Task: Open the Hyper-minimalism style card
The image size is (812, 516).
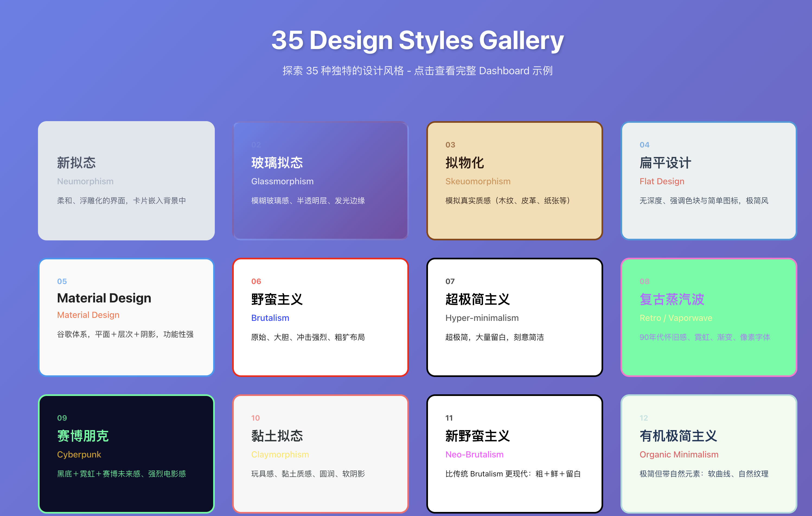Action: [x=514, y=317]
